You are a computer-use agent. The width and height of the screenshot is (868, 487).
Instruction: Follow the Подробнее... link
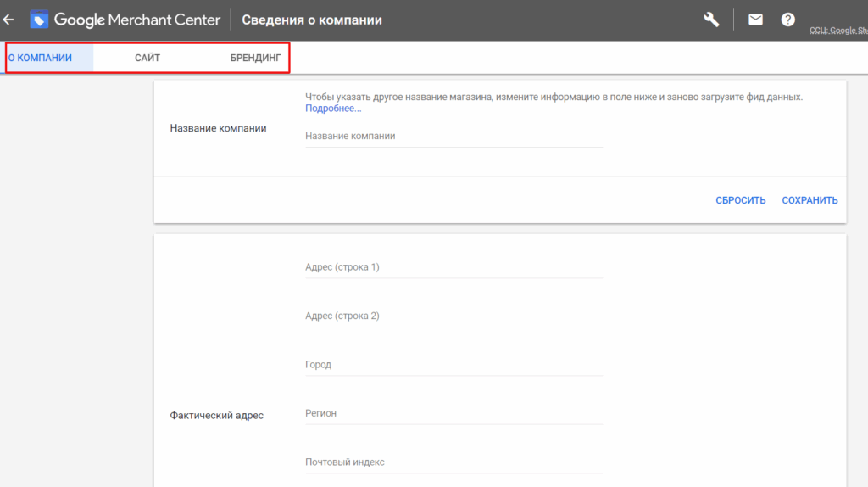coord(333,109)
